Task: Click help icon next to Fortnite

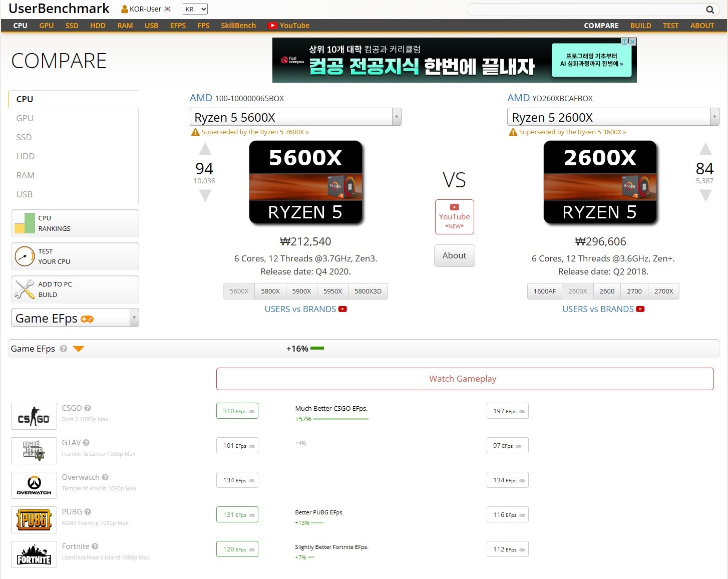Action: pos(95,546)
